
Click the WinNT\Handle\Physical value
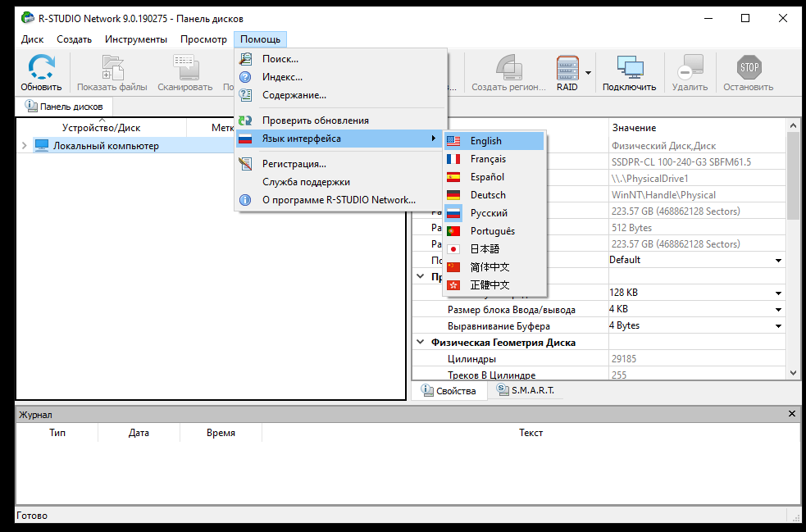pyautogui.click(x=663, y=195)
